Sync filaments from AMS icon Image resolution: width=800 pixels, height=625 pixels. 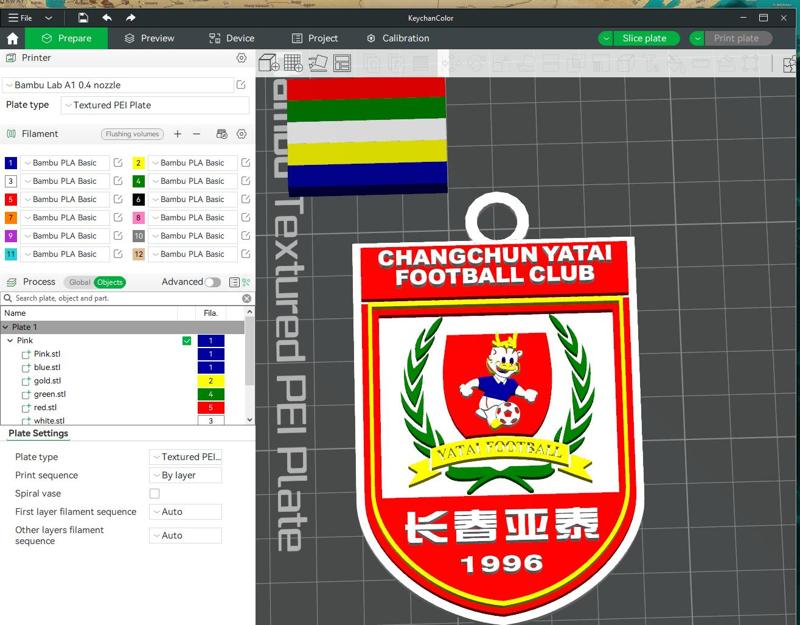[x=221, y=134]
